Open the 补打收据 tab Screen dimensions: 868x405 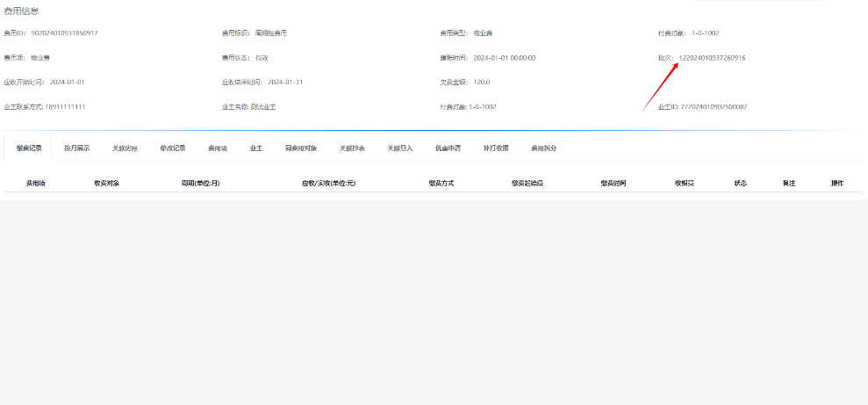[x=496, y=148]
